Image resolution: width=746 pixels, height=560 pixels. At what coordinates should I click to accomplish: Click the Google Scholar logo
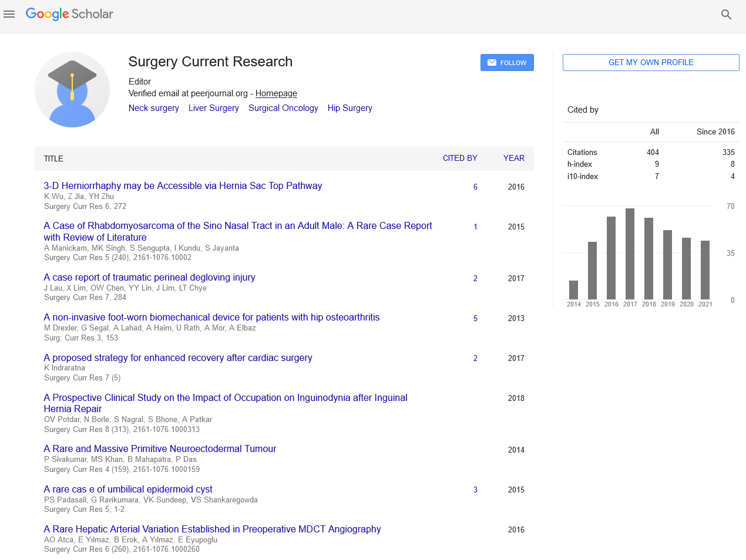coord(69,14)
